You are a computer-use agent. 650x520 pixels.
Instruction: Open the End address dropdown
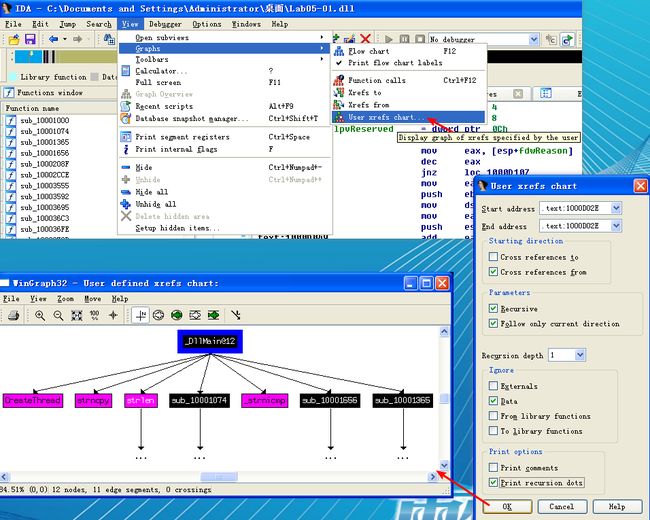(x=616, y=226)
